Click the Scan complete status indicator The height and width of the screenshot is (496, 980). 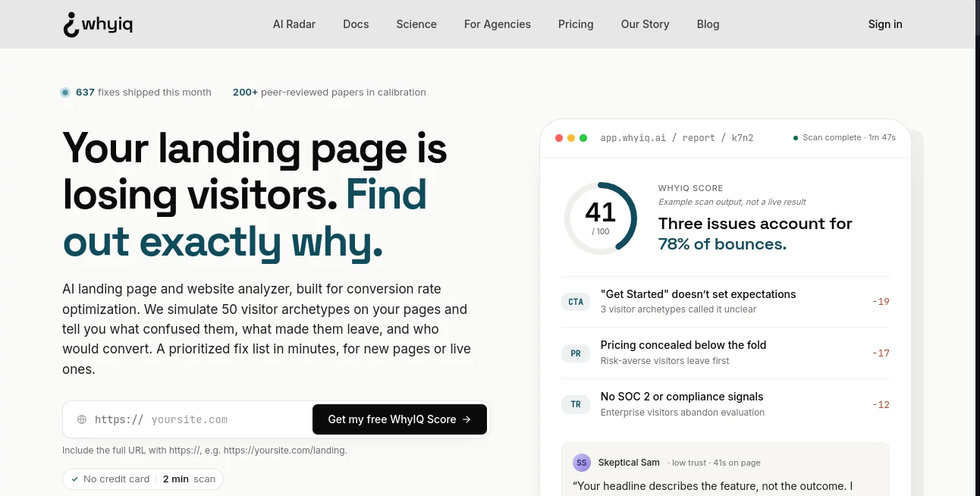coord(844,138)
